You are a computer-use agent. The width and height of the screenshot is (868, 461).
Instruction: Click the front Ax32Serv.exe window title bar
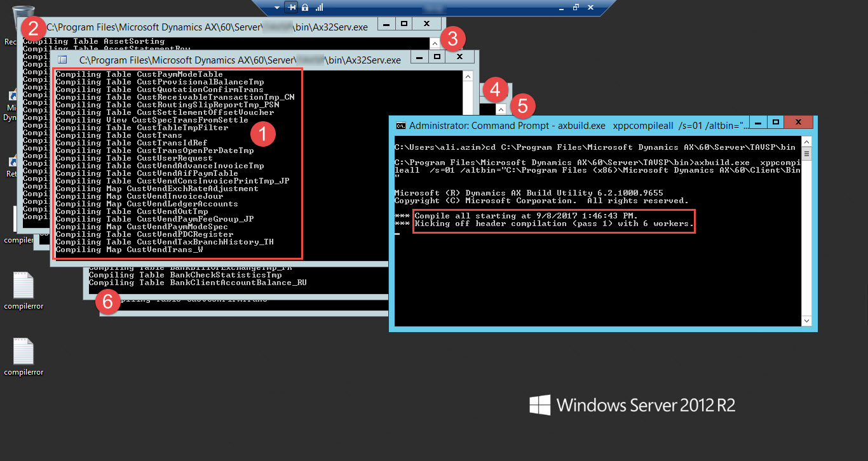[240, 60]
